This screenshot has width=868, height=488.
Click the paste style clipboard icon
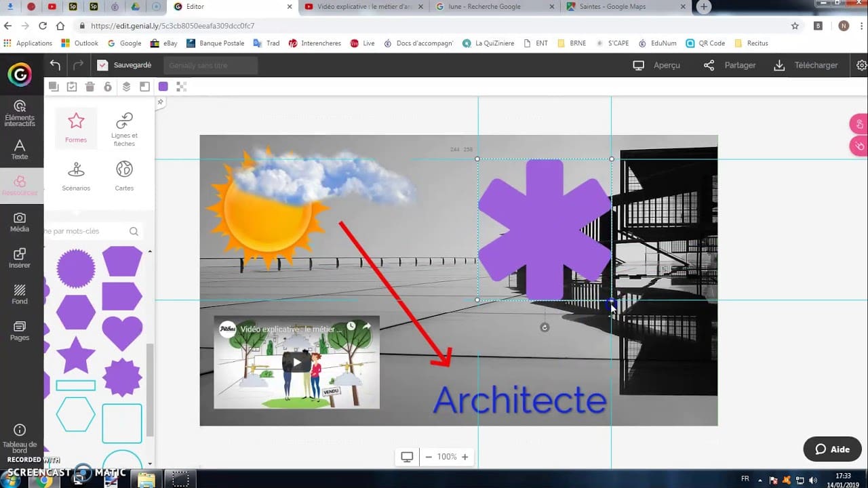72,87
